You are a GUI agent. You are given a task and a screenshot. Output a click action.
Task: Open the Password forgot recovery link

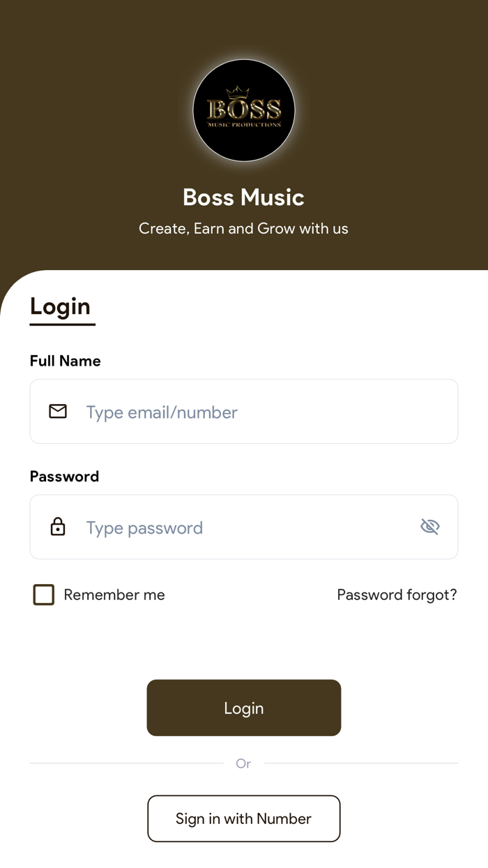[x=397, y=594]
